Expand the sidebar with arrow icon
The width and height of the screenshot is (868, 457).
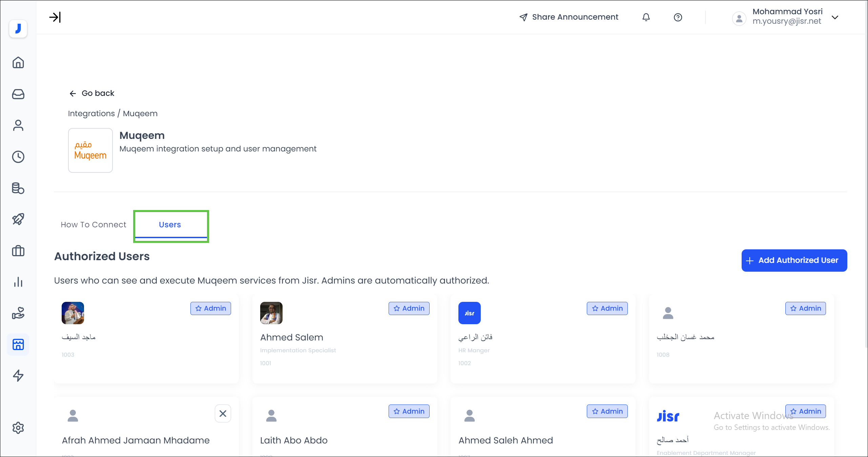coord(55,17)
